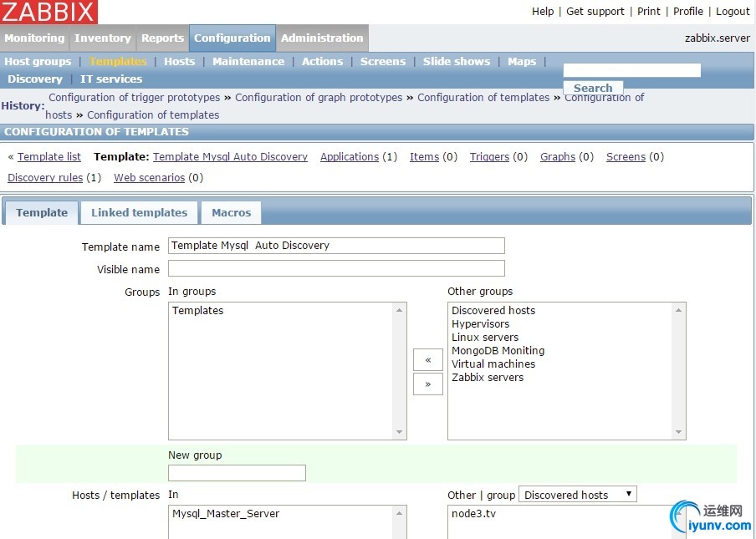Click the » move-right button
This screenshot has width=756, height=539.
(x=428, y=384)
